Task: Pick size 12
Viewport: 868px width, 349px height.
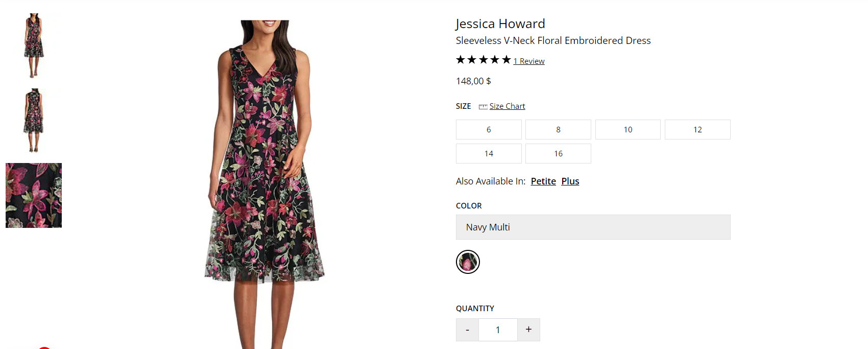Action: point(697,130)
